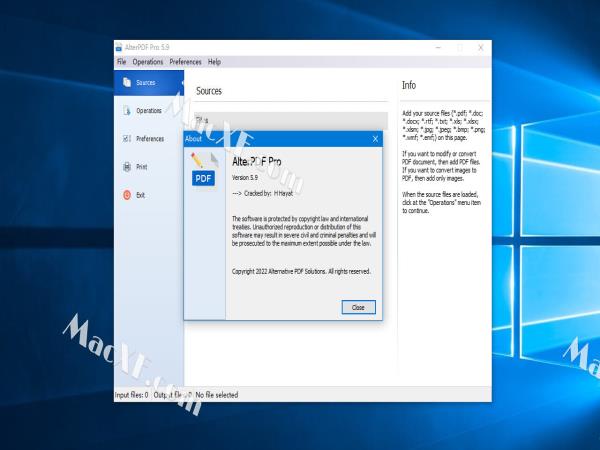The width and height of the screenshot is (600, 450).
Task: Open the Help menu
Action: point(214,62)
